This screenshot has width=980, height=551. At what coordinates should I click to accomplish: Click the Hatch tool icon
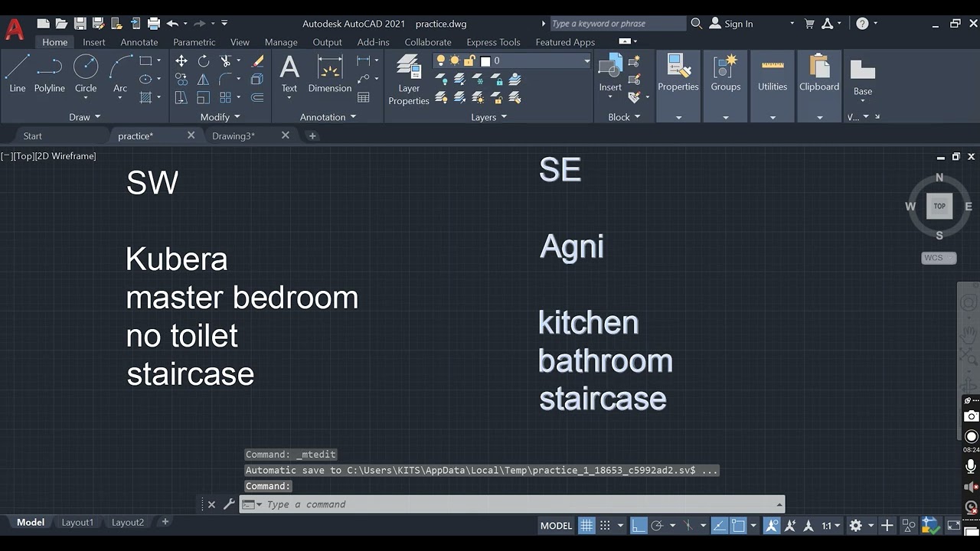click(x=145, y=97)
